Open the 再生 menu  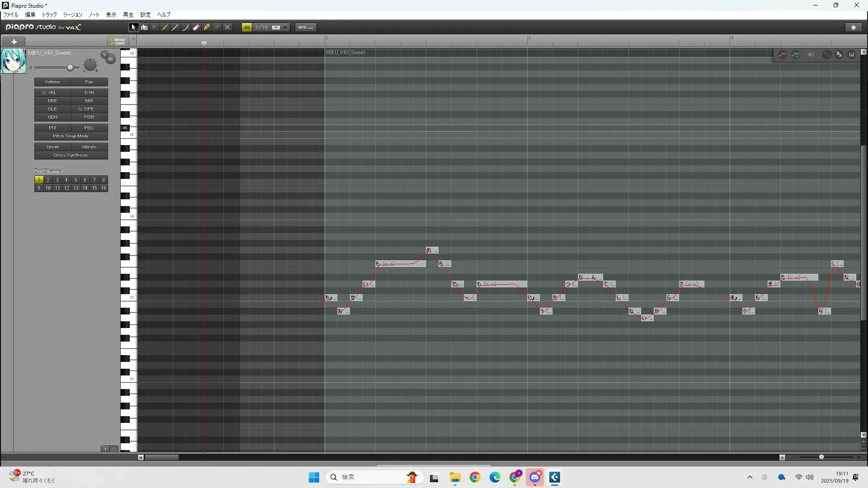(x=128, y=15)
